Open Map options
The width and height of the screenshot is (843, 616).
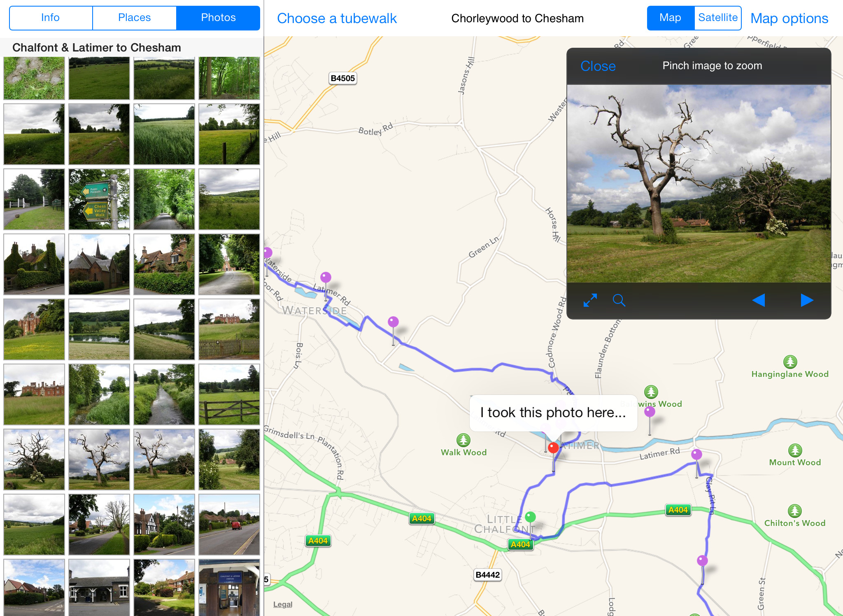pyautogui.click(x=789, y=19)
